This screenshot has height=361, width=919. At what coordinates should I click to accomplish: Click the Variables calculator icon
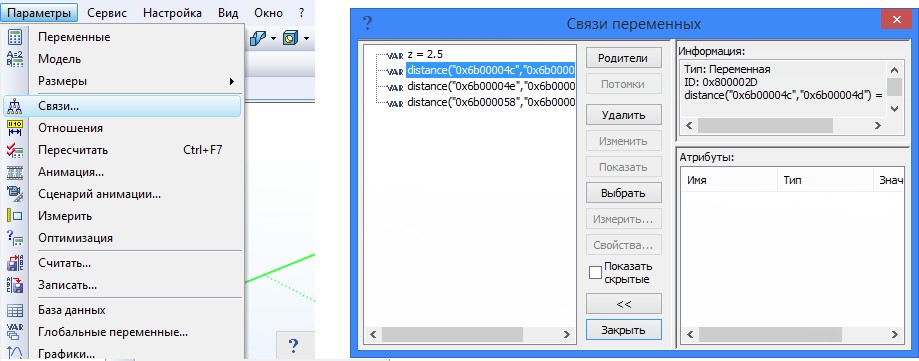(x=15, y=37)
